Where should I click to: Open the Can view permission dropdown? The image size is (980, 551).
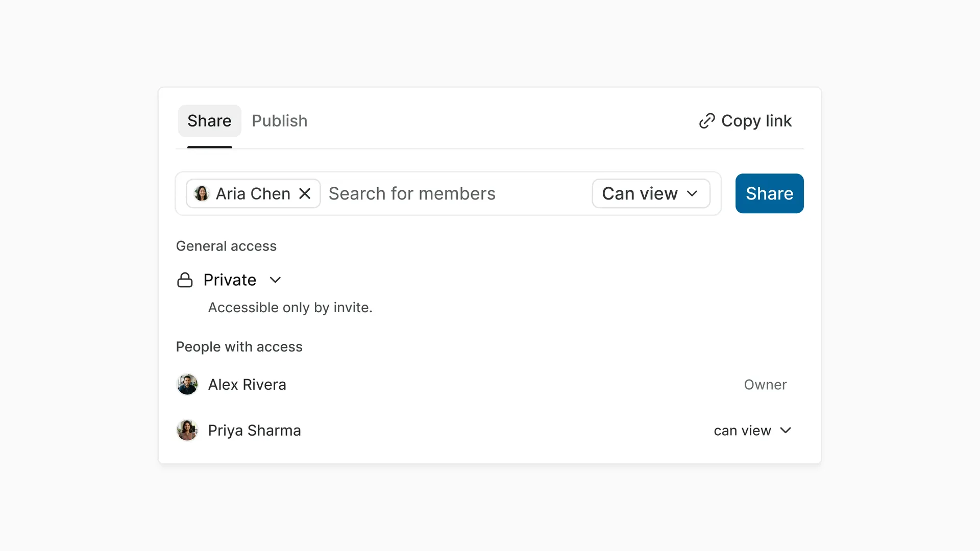click(651, 193)
